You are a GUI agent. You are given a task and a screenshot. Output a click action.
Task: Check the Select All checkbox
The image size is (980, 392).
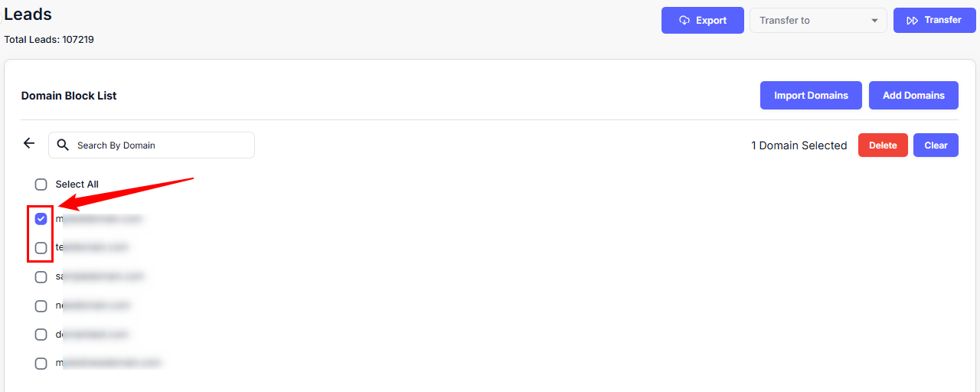tap(41, 185)
